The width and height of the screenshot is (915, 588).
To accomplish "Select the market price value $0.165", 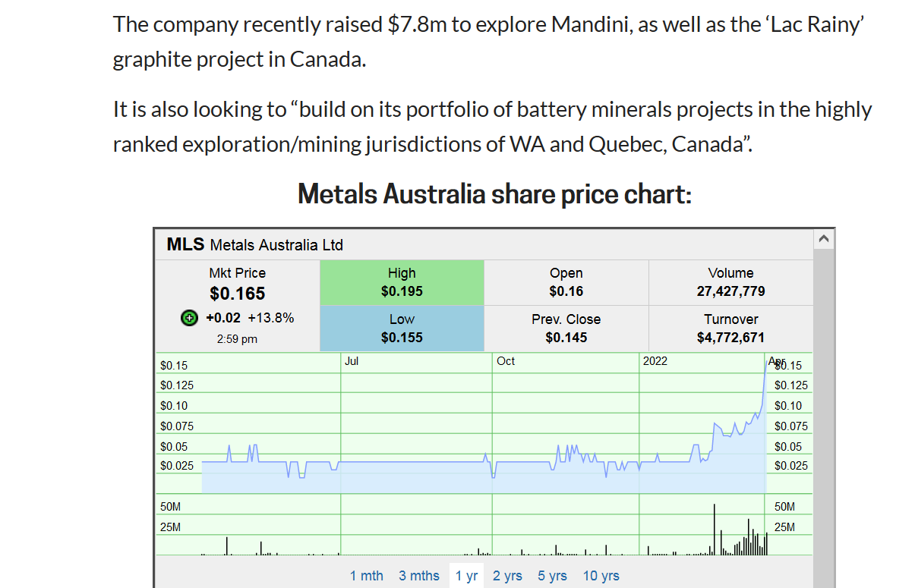I will point(238,294).
